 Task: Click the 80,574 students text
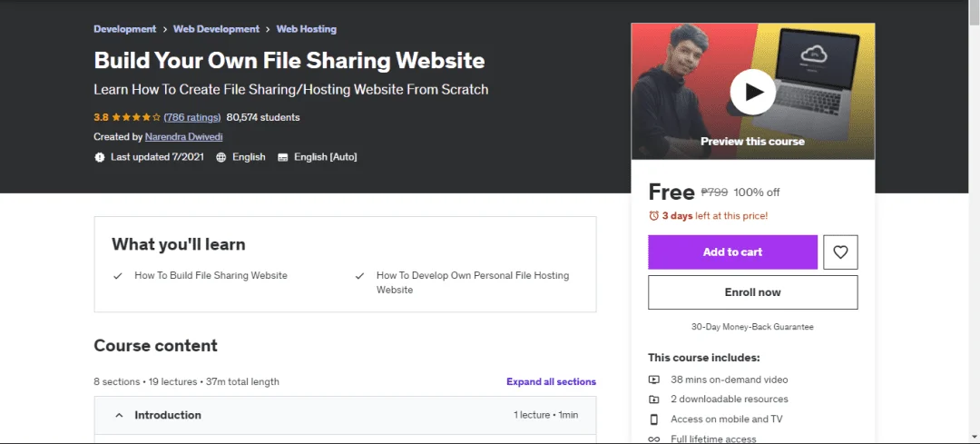[263, 117]
